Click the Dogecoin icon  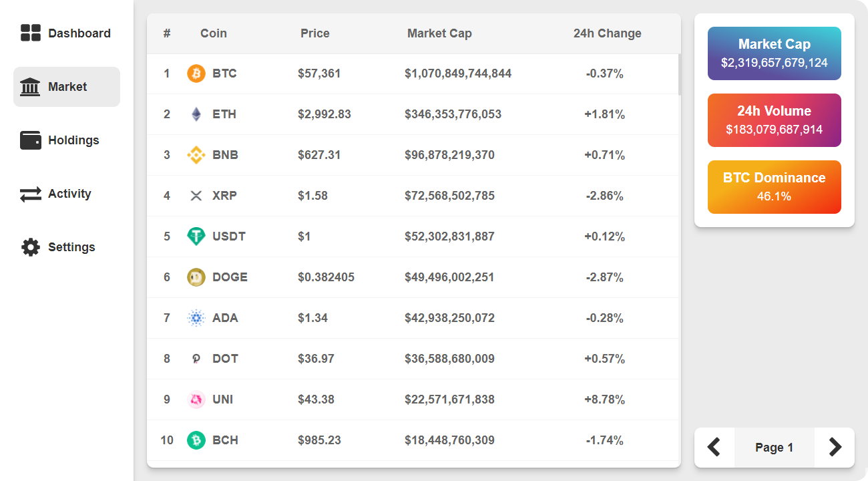tap(196, 277)
